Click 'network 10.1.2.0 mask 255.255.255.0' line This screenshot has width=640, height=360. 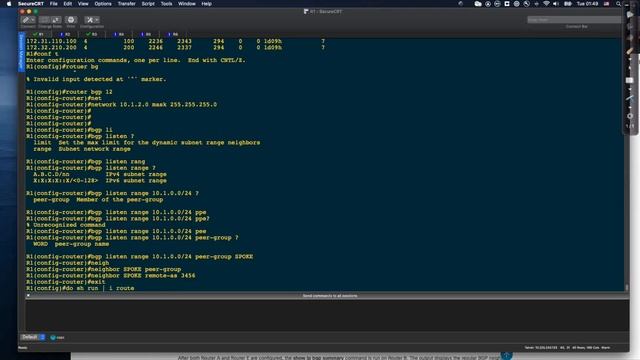121,104
